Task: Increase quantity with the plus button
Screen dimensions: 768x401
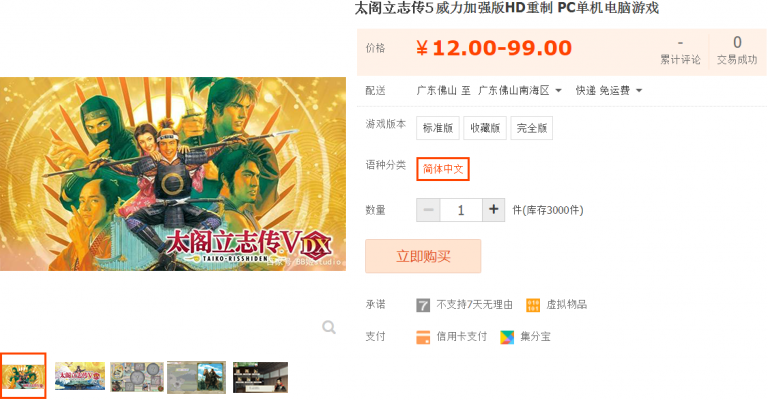Action: pos(493,210)
